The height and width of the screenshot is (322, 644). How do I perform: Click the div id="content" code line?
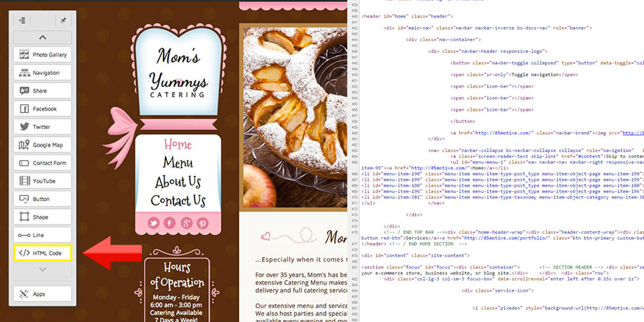click(x=415, y=256)
